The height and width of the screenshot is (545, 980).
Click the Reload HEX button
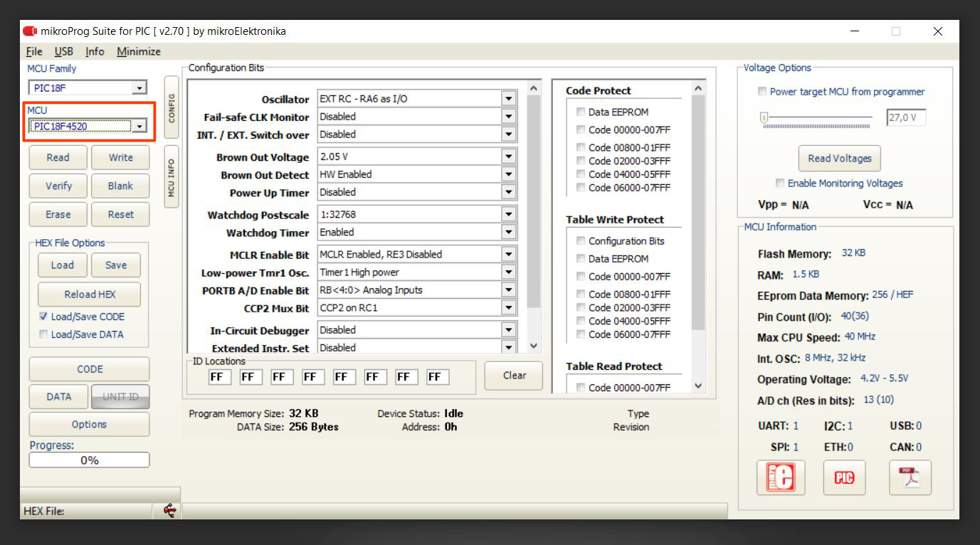(x=90, y=295)
